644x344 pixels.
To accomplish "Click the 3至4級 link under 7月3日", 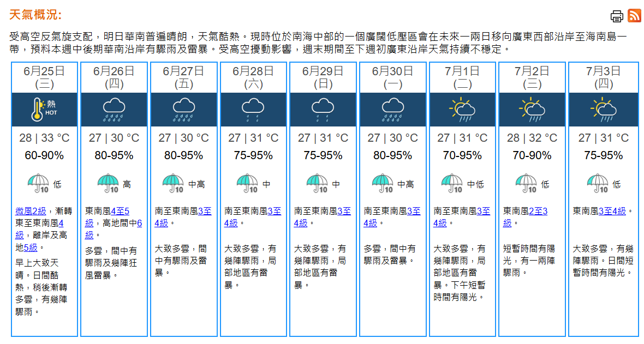I will pos(612,211).
